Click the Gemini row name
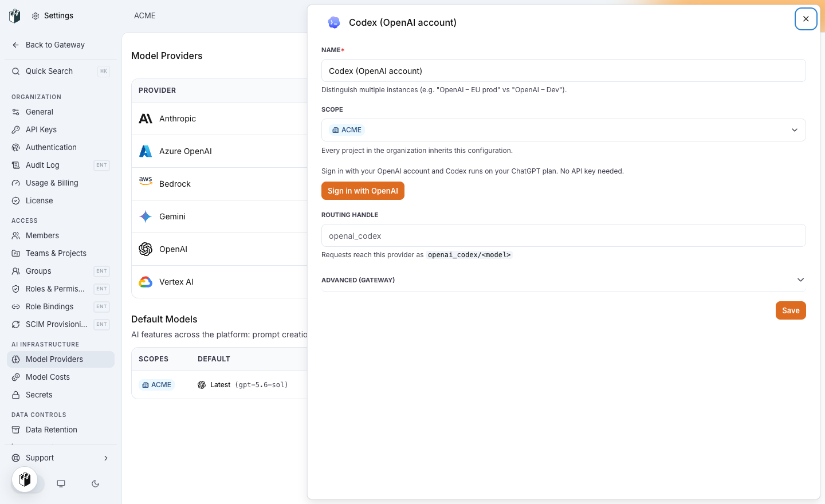This screenshot has width=825, height=504. click(172, 216)
